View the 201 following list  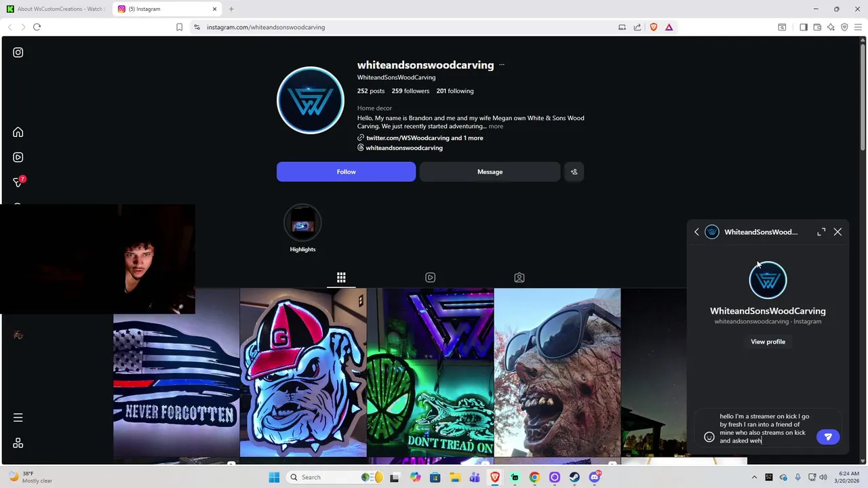point(455,91)
